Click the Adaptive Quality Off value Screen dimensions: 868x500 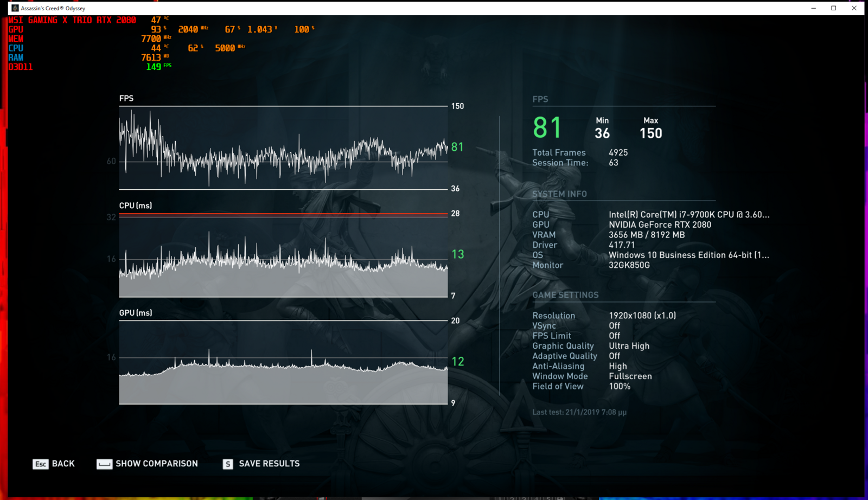(614, 356)
